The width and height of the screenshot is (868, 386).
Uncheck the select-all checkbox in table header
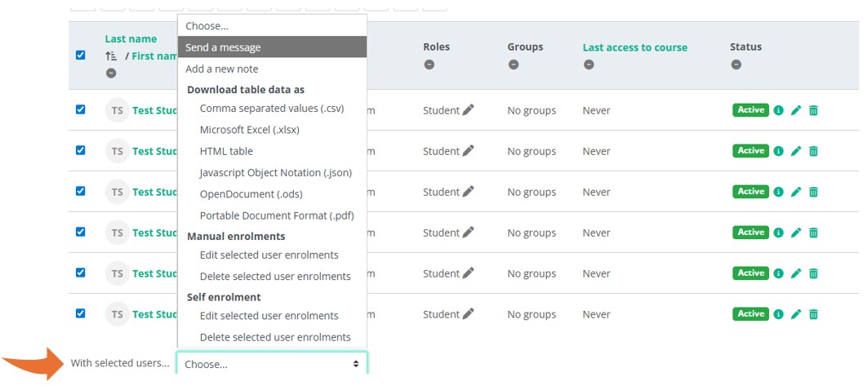pos(80,55)
